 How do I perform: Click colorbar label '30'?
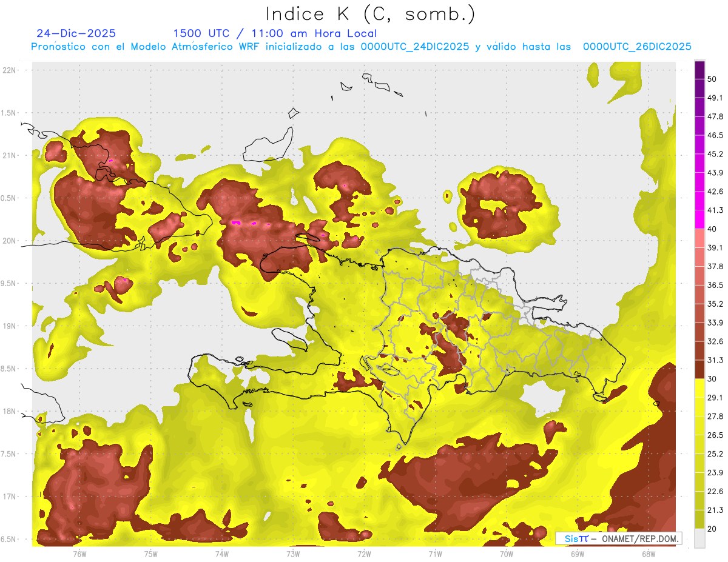[712, 379]
